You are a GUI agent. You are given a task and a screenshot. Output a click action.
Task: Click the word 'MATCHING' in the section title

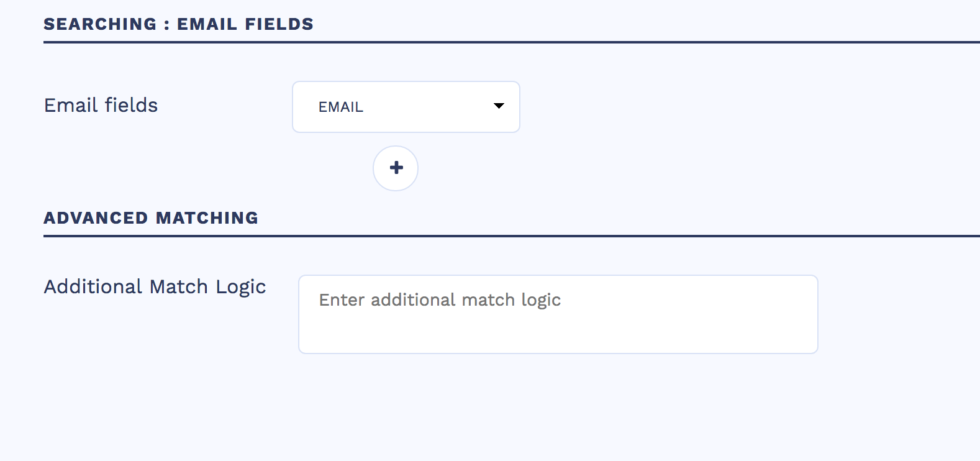click(207, 218)
